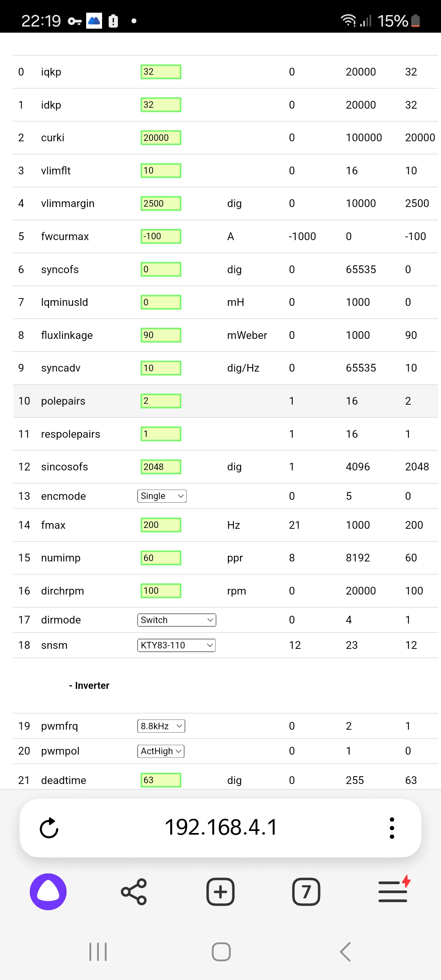This screenshot has height=980, width=441.
Task: Tap the share icon
Action: point(134,892)
